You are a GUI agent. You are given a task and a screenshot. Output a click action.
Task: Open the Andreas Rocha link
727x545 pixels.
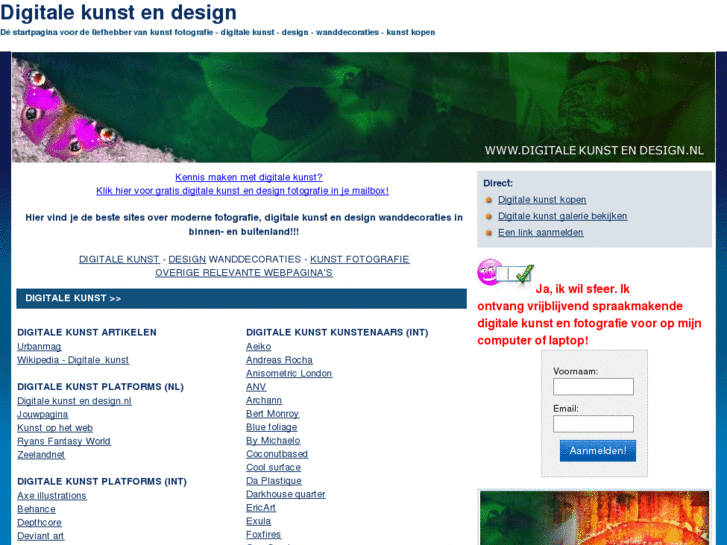point(280,360)
